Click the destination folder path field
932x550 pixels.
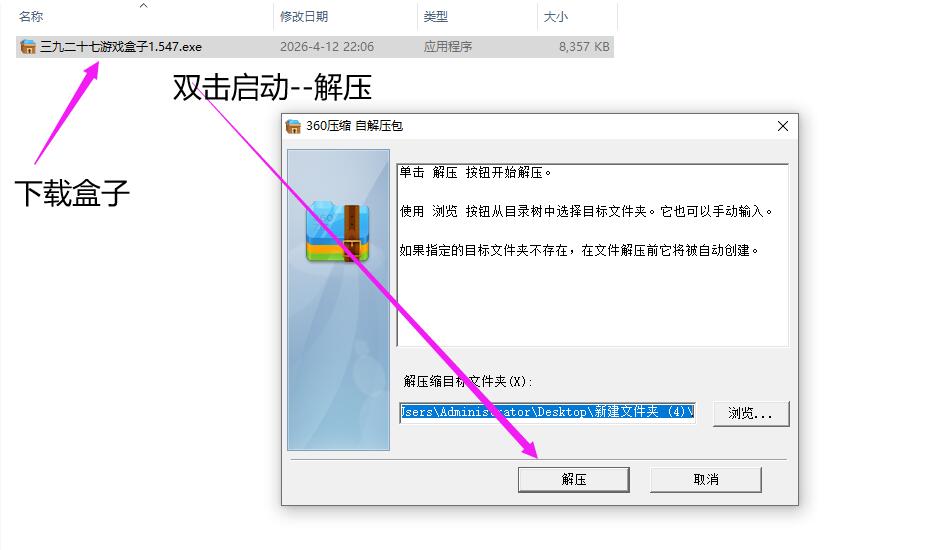547,412
